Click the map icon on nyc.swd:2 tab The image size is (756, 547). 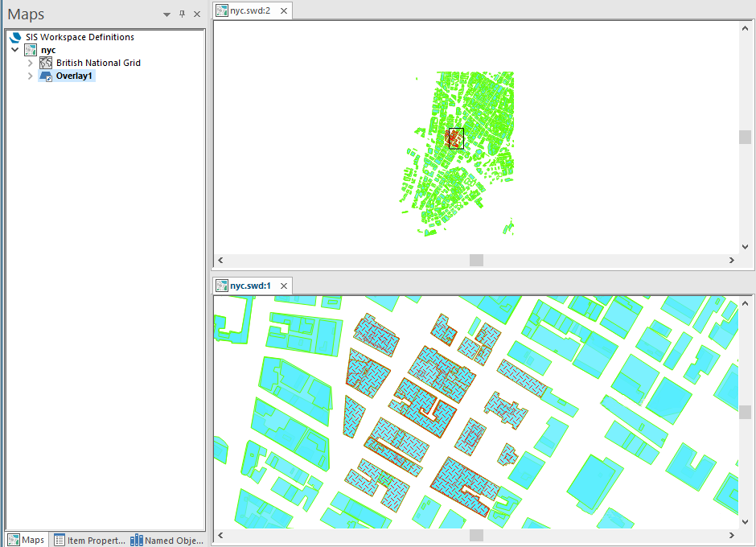pos(222,10)
